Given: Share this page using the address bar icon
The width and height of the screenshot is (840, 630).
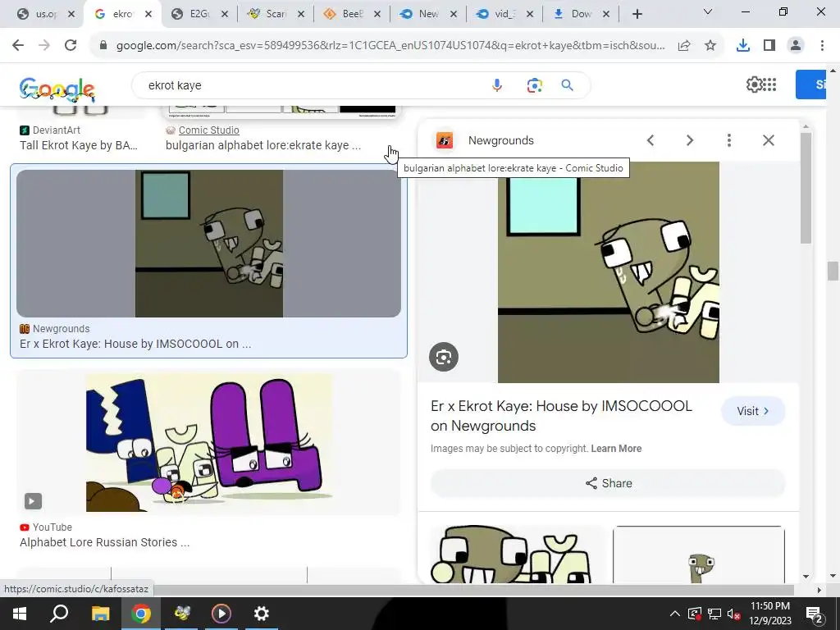Looking at the screenshot, I should [684, 46].
